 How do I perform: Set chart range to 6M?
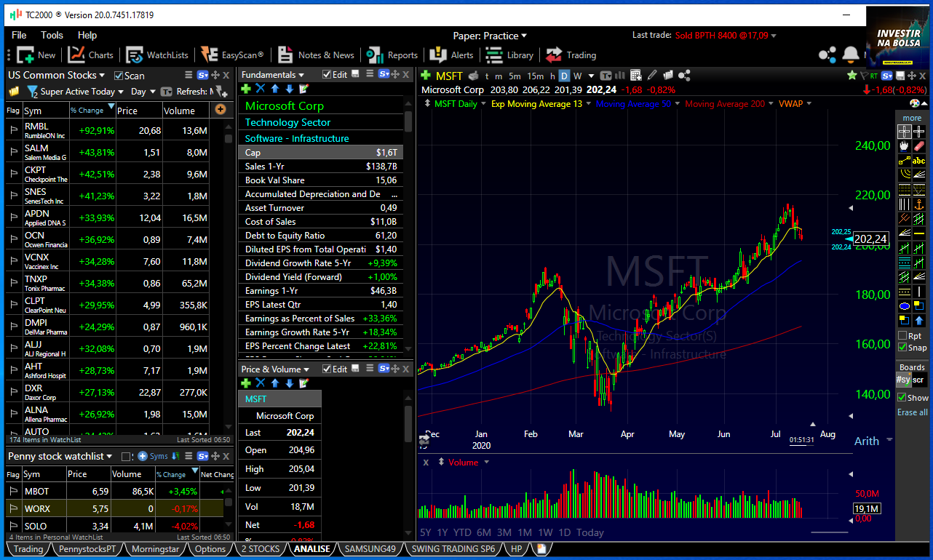(x=484, y=532)
